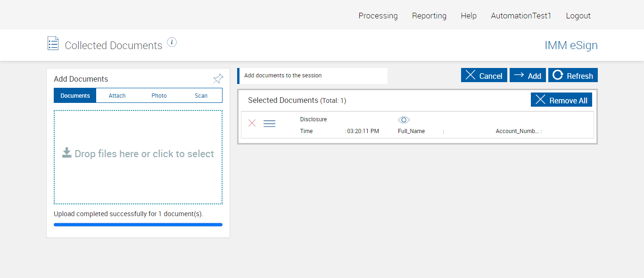Open the Help menu
Screen dimensions: 644x278
[x=469, y=16]
